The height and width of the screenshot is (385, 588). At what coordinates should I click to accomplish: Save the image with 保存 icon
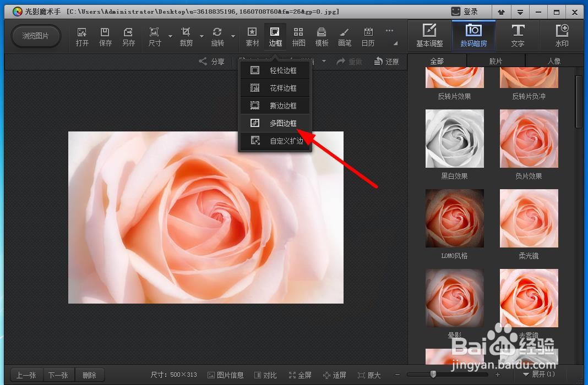[x=105, y=37]
